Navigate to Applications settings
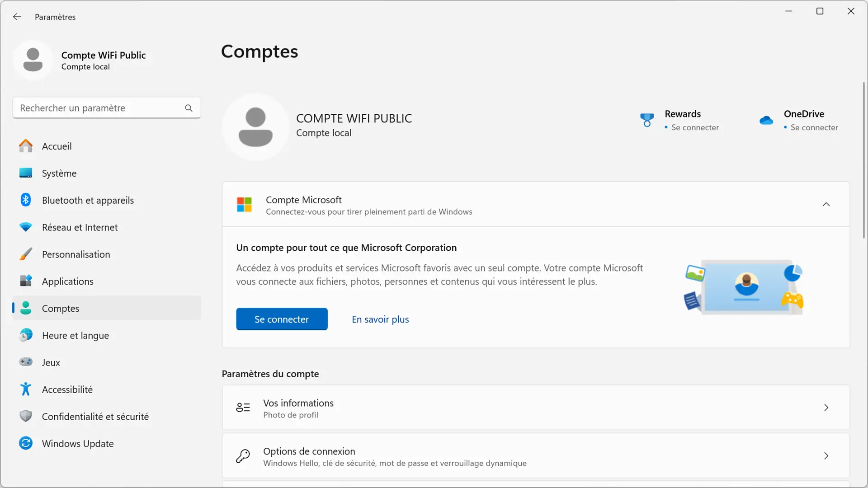This screenshot has height=488, width=868. tap(107, 281)
